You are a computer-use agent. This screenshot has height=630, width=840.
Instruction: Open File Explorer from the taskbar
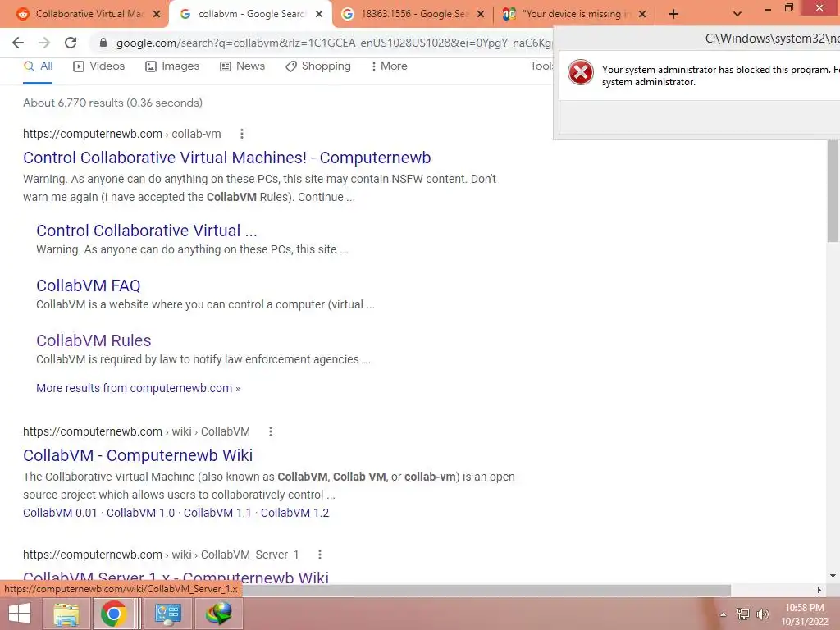[66, 614]
